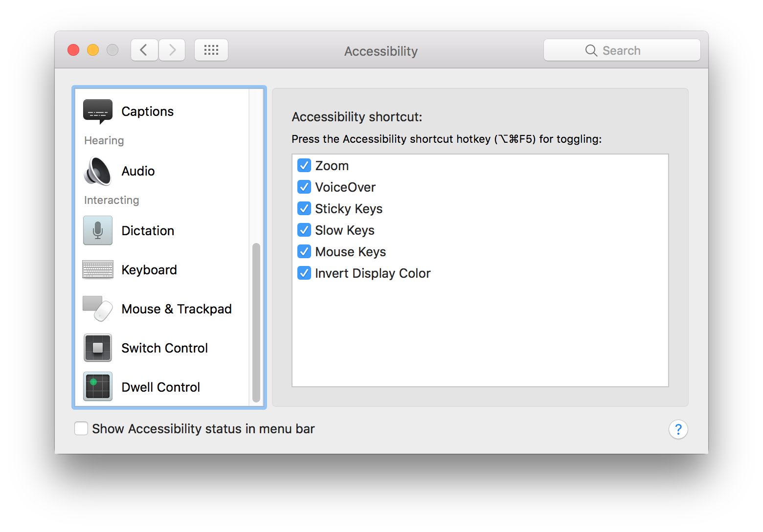Toggle off Invert Display Color

tap(304, 273)
